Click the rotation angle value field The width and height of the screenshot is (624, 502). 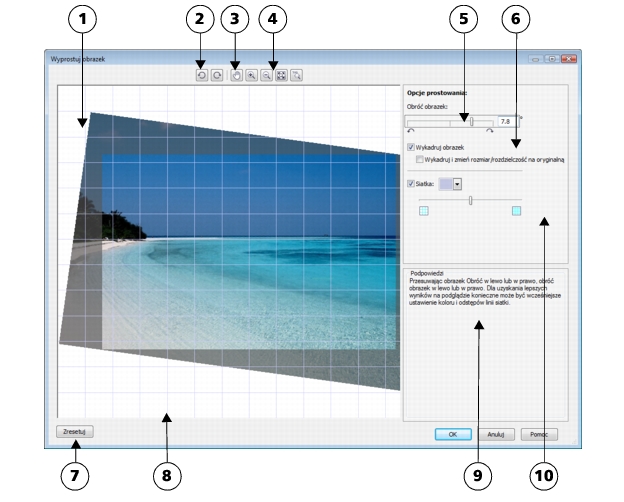504,120
